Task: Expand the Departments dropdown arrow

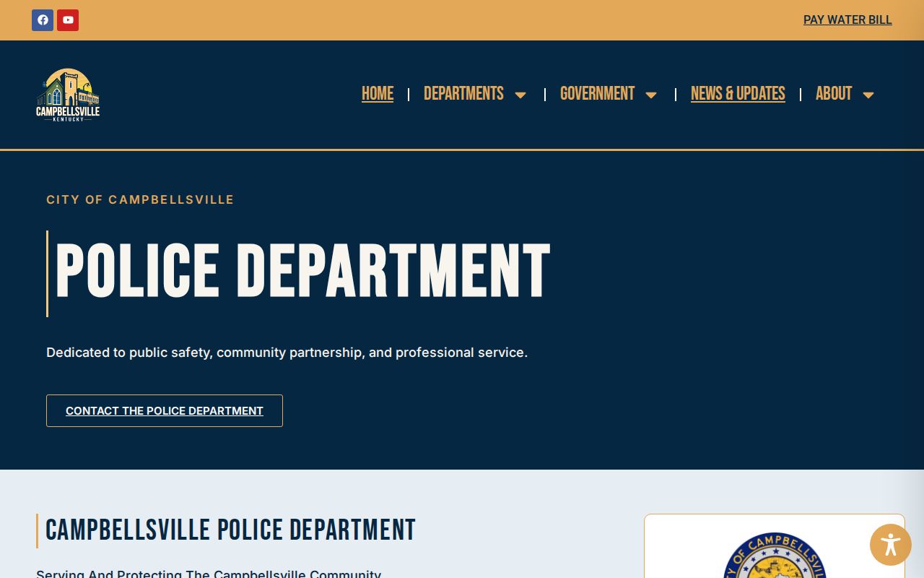Action: (520, 95)
